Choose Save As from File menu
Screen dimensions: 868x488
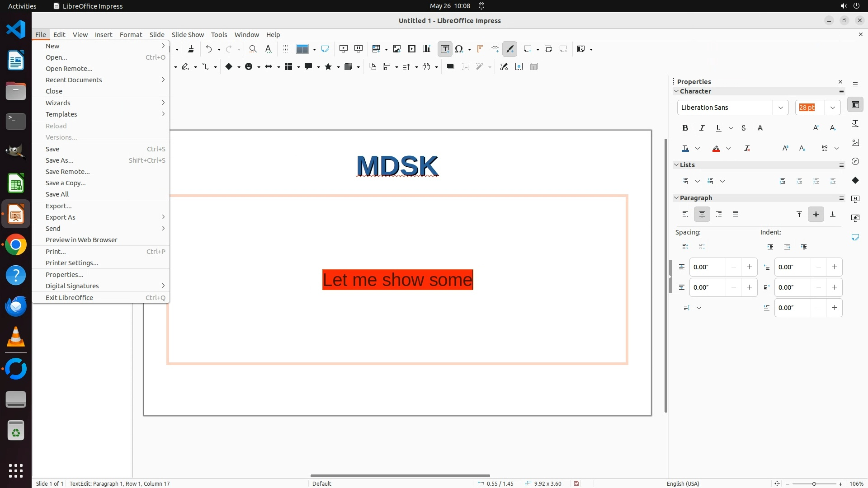pos(59,160)
